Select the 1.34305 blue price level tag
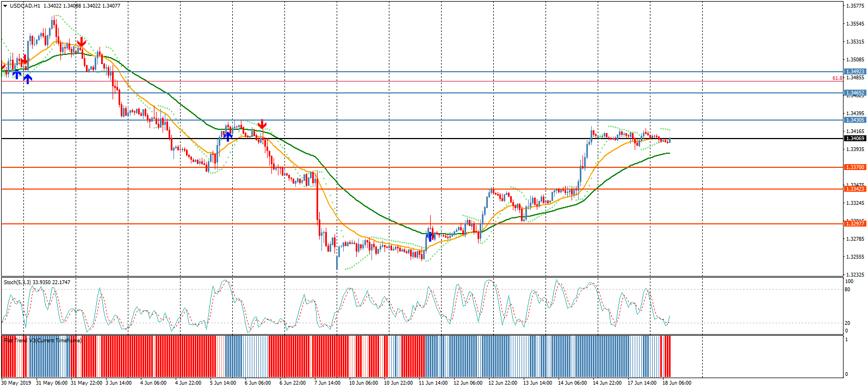 tap(854, 120)
